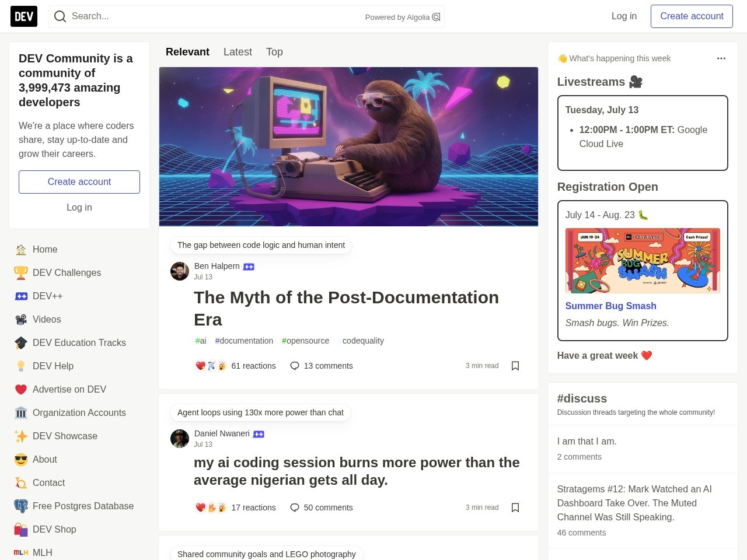Click the reaction emojis for 17 reactions

tap(211, 508)
